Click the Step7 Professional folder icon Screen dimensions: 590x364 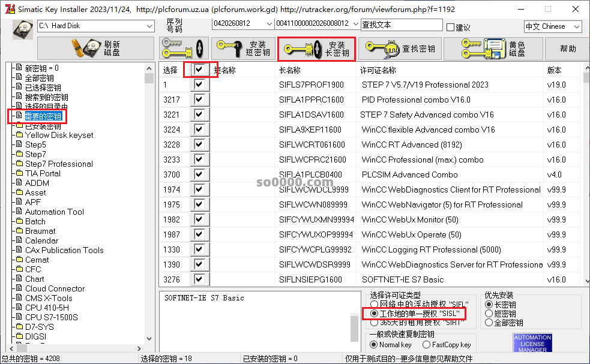(20, 164)
